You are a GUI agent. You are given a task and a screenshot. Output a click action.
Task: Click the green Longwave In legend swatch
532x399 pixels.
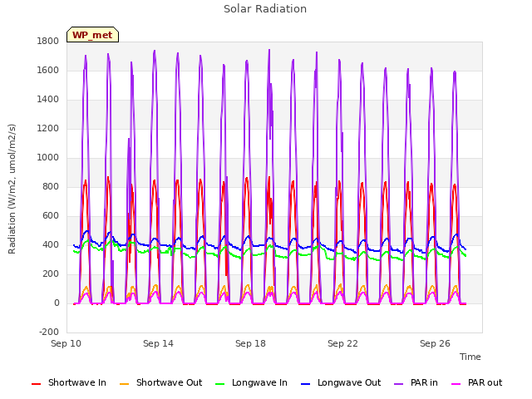[219, 384]
